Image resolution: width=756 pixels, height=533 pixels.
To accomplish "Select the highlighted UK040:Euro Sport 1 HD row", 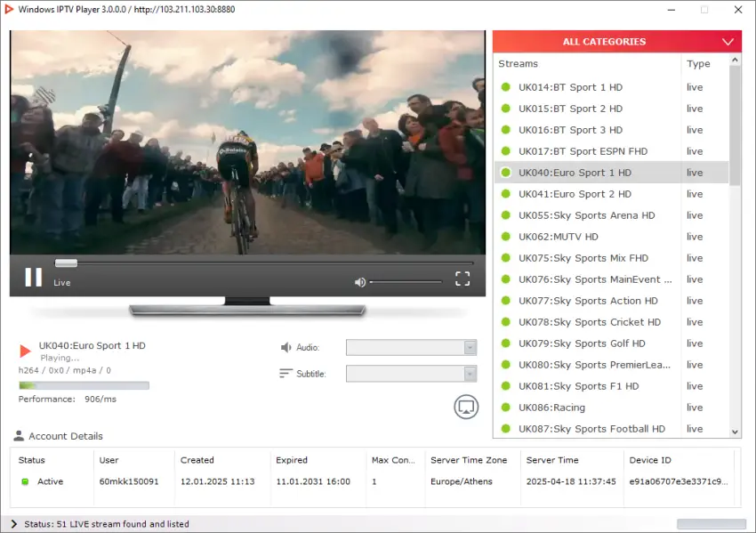I will (x=611, y=173).
